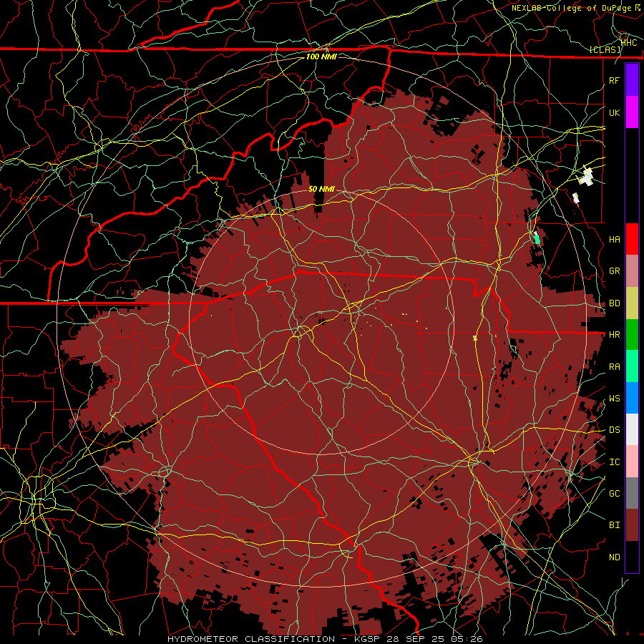
Task: Pick the white DS legend swatch
Action: tap(632, 429)
